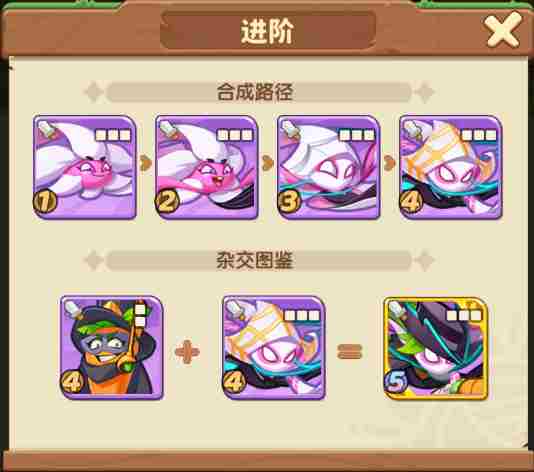Select the stage 2 plant card

[207, 167]
